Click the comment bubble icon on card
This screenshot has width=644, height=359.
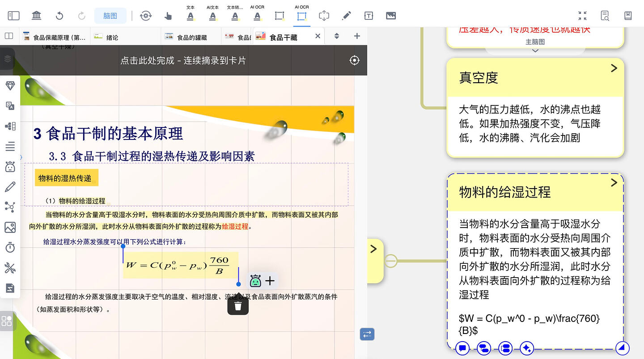(x=463, y=348)
